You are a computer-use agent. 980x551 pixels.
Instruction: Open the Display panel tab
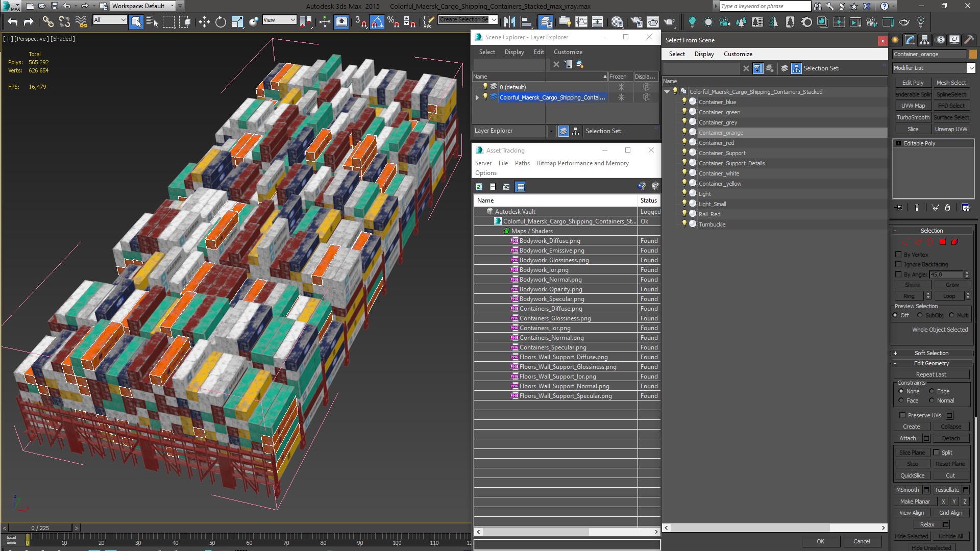954,40
